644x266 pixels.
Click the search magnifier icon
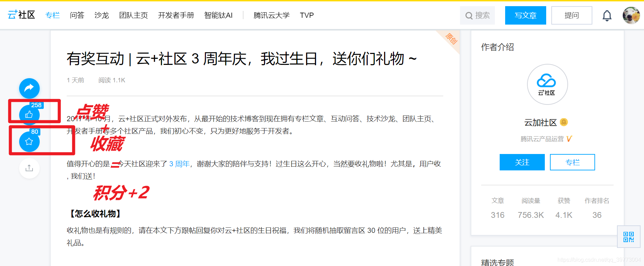click(469, 16)
